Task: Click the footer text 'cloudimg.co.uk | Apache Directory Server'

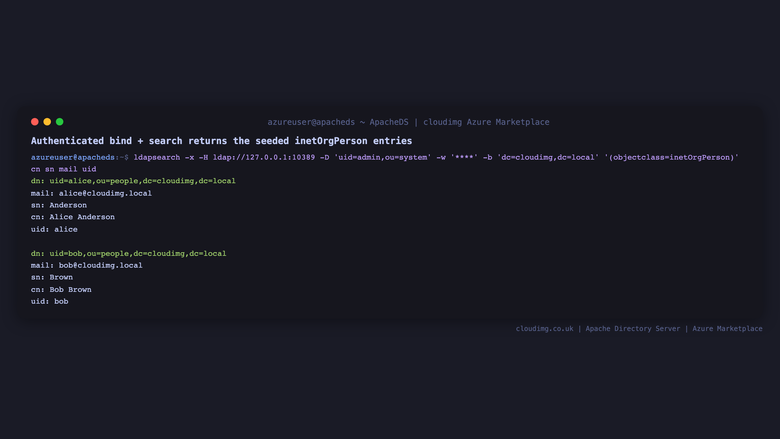Action: [597, 329]
